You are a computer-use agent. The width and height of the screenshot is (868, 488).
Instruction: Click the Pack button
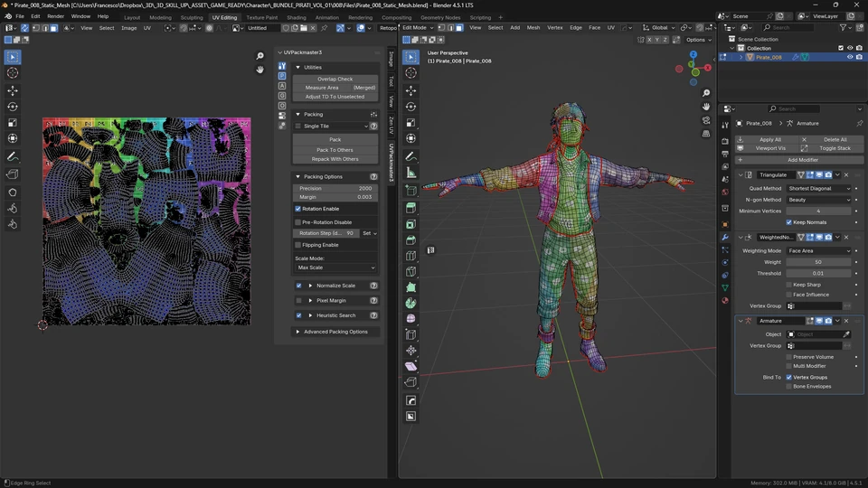(x=335, y=139)
